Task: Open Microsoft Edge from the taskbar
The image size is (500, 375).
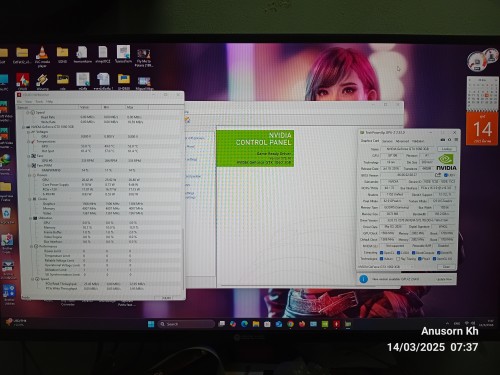Action: [244, 324]
